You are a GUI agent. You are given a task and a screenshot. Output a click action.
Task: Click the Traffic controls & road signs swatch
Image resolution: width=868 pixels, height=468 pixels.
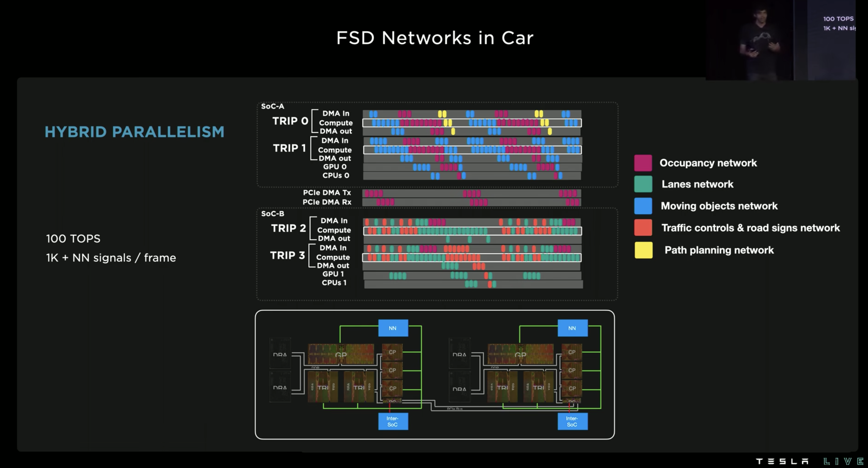[x=643, y=228]
